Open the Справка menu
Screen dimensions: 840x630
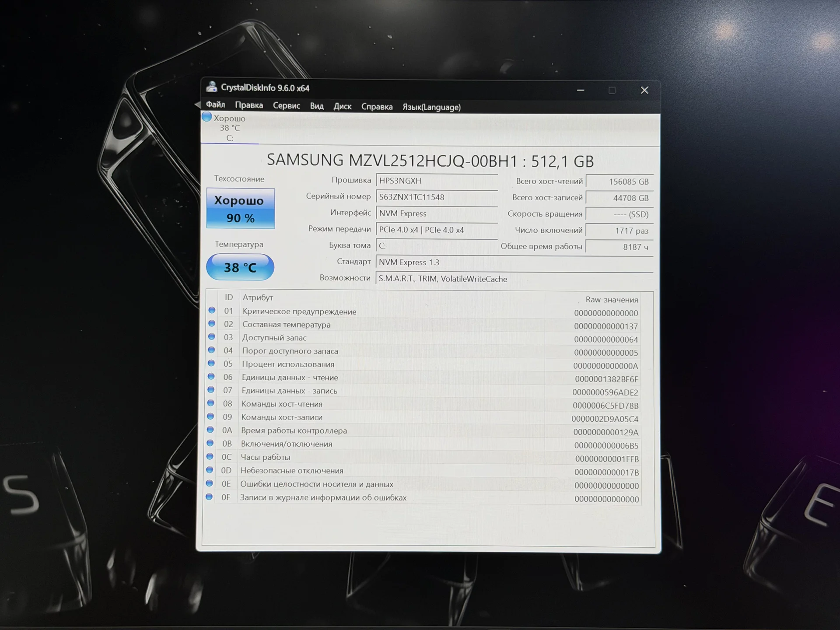pyautogui.click(x=377, y=107)
